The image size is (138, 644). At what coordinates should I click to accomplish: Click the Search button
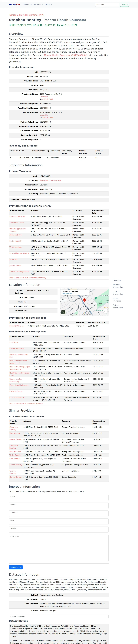[x=124, y=5]
